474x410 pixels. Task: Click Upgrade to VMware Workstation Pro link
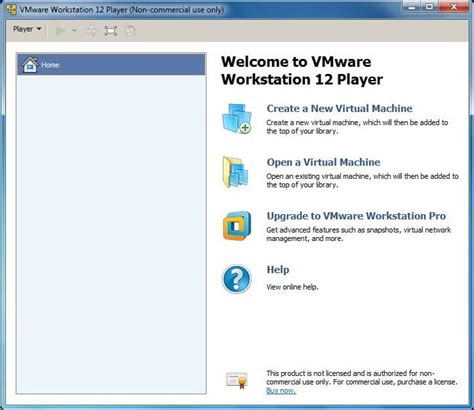point(356,216)
